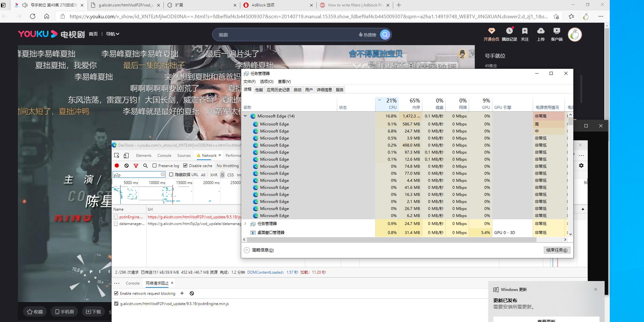Click Task Manager horizontal scrollbar
This screenshot has width=644, height=322.
click(x=392, y=239)
